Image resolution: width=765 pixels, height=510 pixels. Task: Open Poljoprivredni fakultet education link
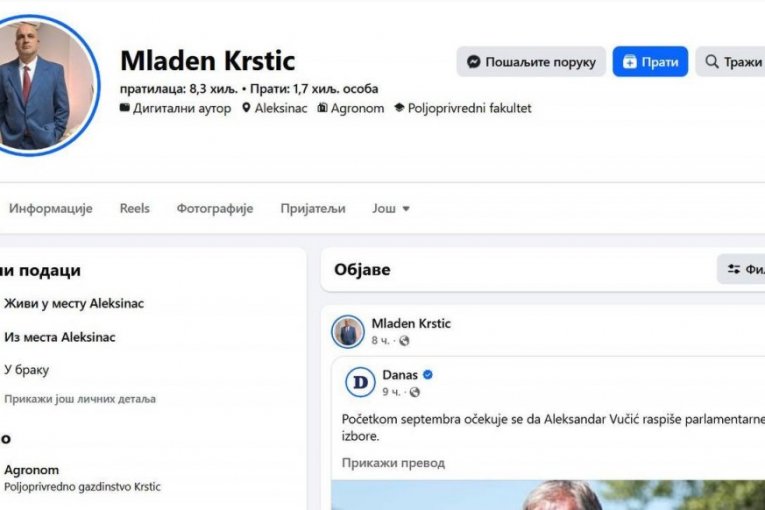pos(469,108)
